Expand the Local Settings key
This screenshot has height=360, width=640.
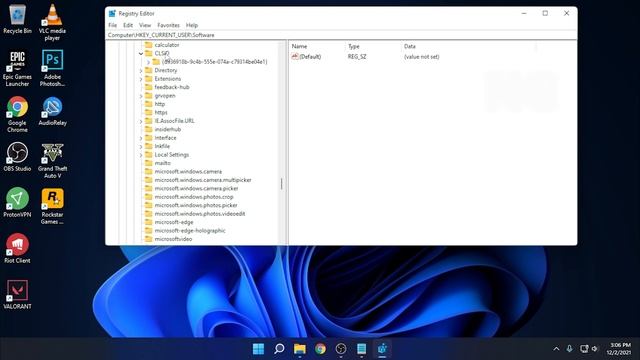point(141,155)
